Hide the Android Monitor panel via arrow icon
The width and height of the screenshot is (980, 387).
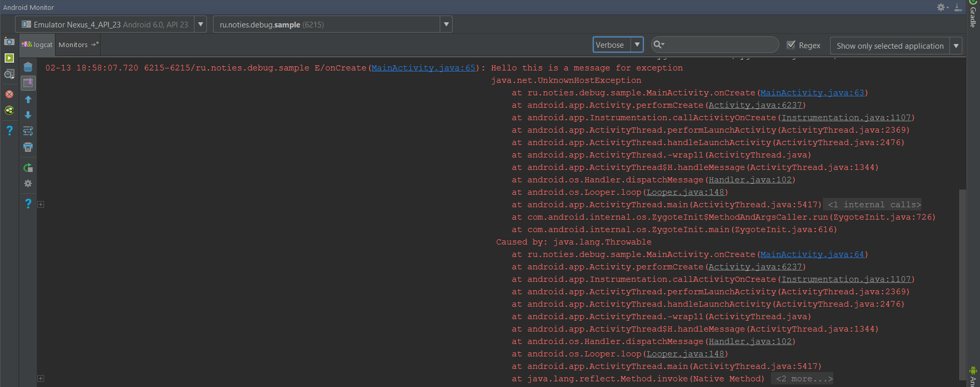click(x=958, y=7)
